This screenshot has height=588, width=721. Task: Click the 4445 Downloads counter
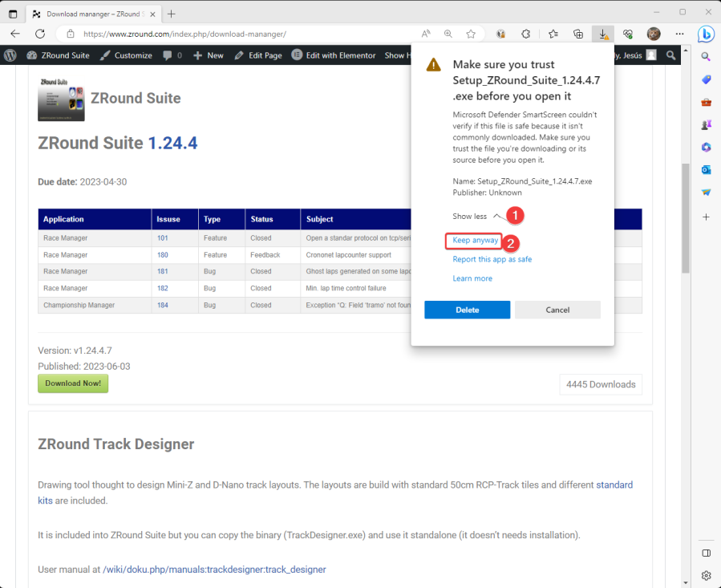tap(601, 384)
